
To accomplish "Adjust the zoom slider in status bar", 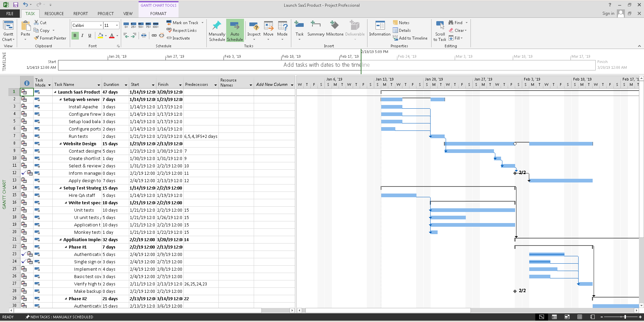I will (x=625, y=317).
